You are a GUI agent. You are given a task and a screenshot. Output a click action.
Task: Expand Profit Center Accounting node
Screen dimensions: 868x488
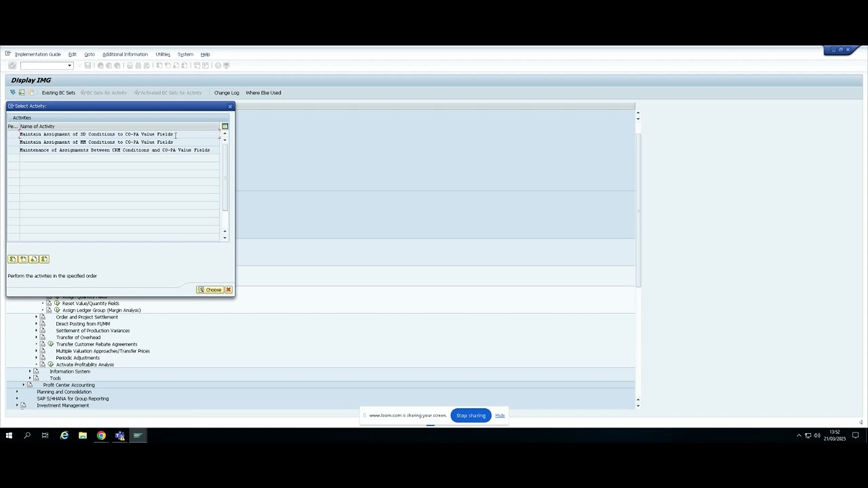tap(24, 385)
